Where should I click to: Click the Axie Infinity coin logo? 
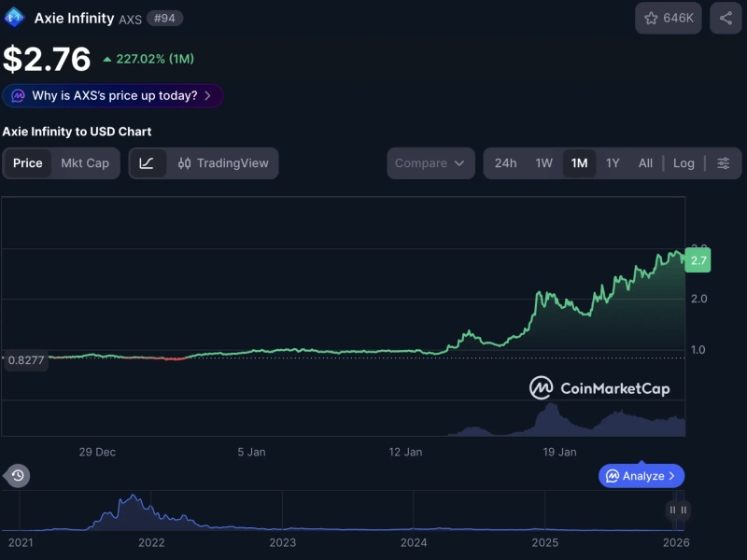point(14,18)
